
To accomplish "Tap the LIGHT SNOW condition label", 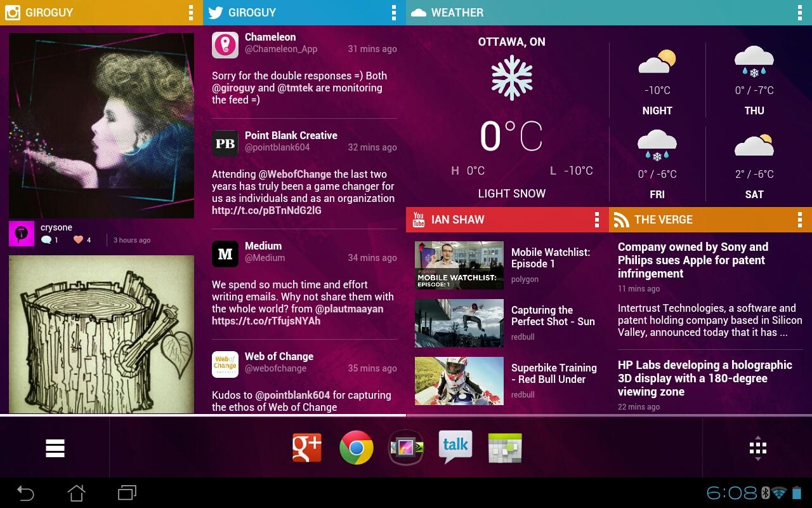I will tap(512, 194).
